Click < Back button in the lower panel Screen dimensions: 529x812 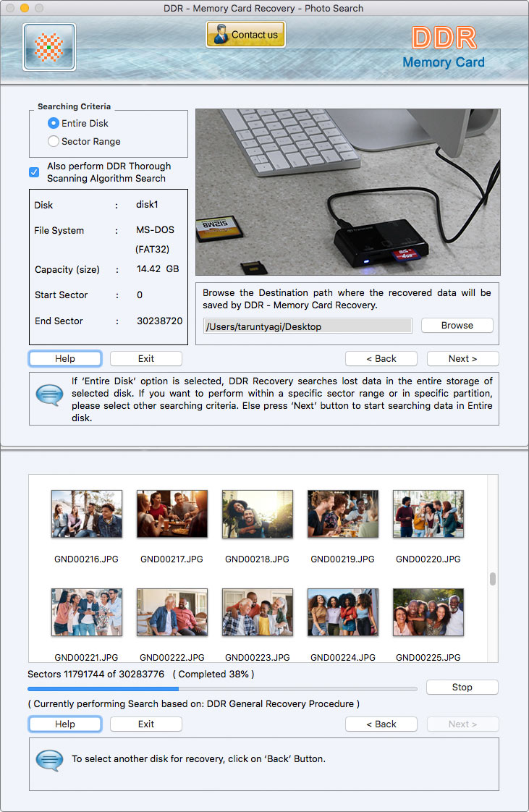[x=381, y=724]
